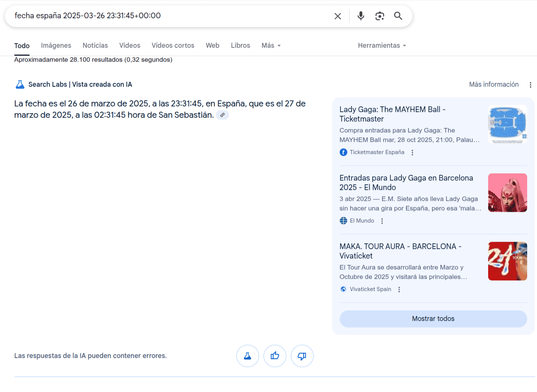
Task: Click the snippet starting 3 abr 2025 — E.M.
Action: (411, 204)
